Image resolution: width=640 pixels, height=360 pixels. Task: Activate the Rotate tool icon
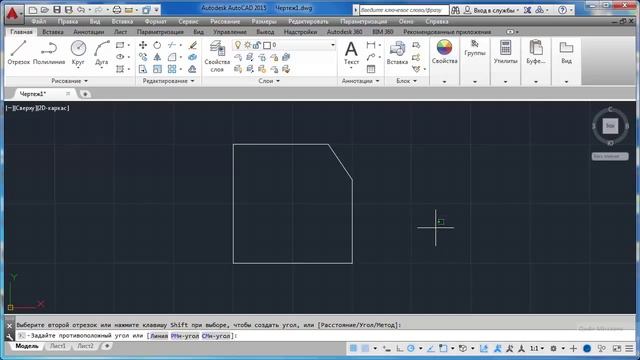(x=157, y=45)
